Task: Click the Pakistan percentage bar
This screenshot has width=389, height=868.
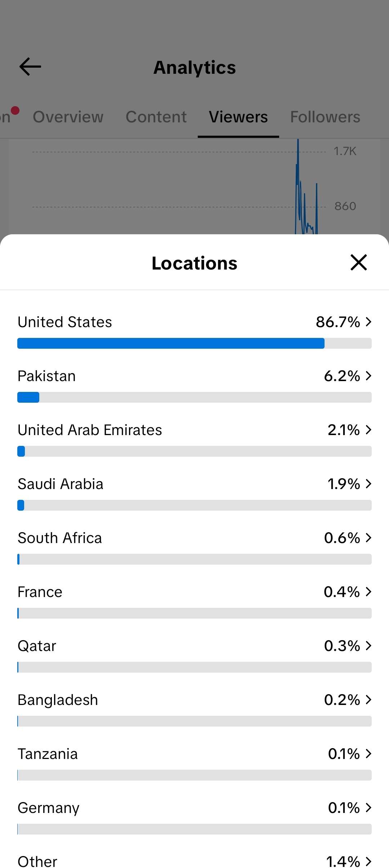Action: tap(194, 397)
